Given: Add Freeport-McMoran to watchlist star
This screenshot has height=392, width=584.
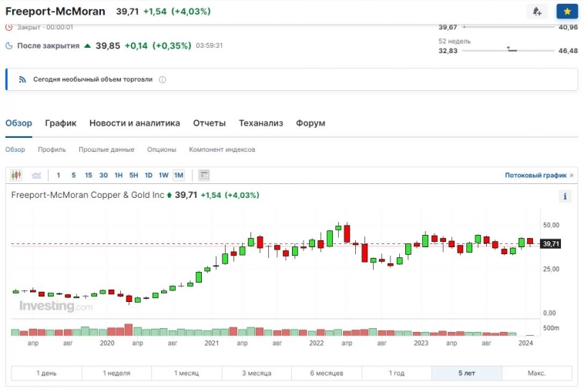Looking at the screenshot, I should [x=567, y=12].
